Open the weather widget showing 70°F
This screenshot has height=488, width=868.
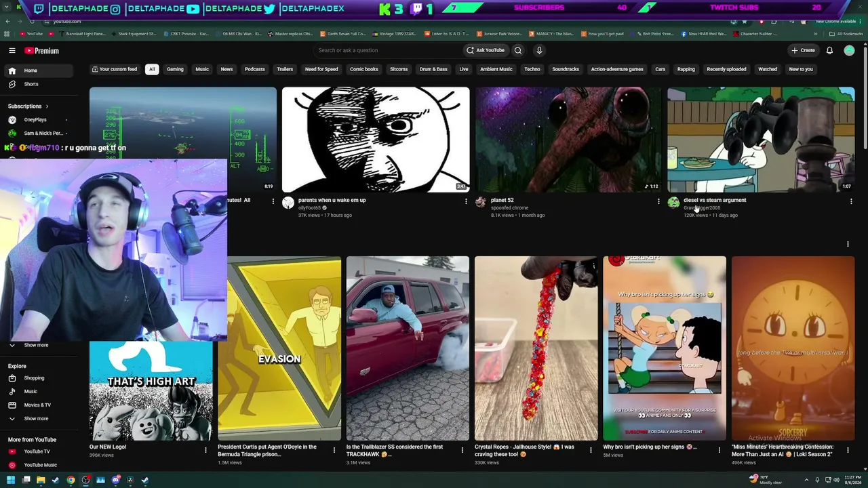pyautogui.click(x=766, y=480)
